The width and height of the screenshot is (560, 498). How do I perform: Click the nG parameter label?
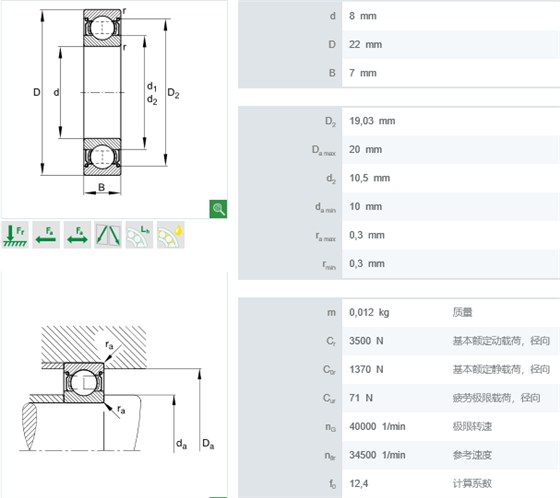coord(330,427)
